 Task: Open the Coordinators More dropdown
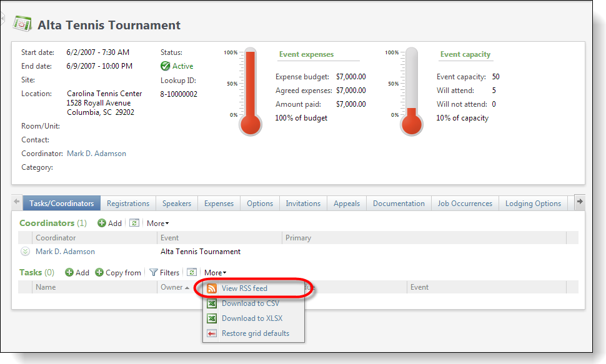157,223
